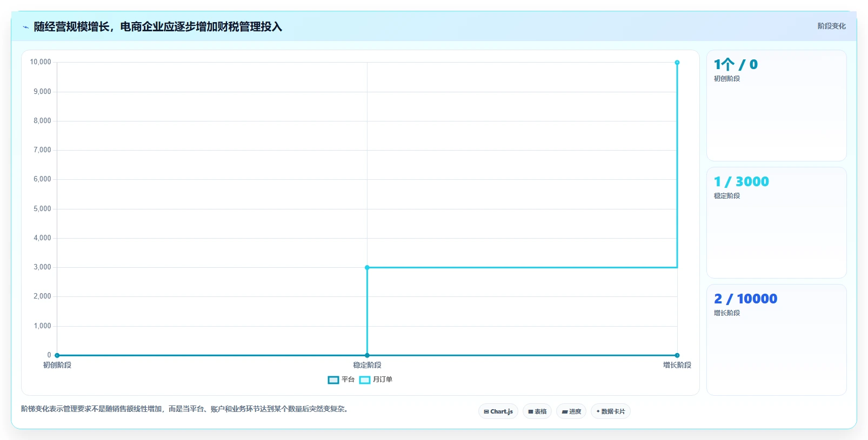Viewport: 868px width, 440px height.
Task: Click the 稳定阶段 card showing 1 / 3000
Action: [776, 222]
